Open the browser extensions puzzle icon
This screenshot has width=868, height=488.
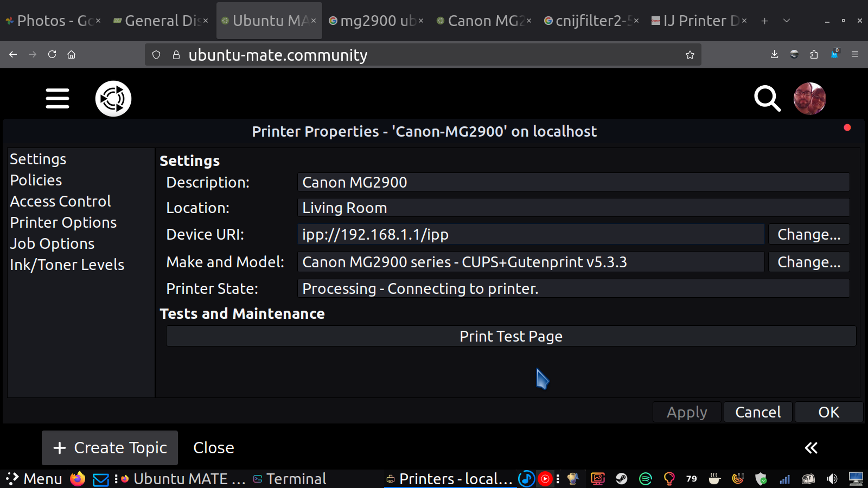click(x=814, y=54)
